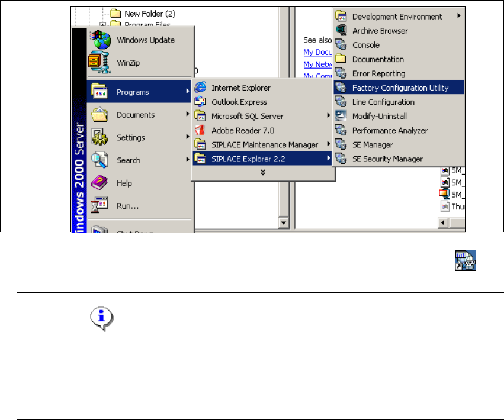
Task: Click the Search magnifier icon
Action: (x=99, y=160)
